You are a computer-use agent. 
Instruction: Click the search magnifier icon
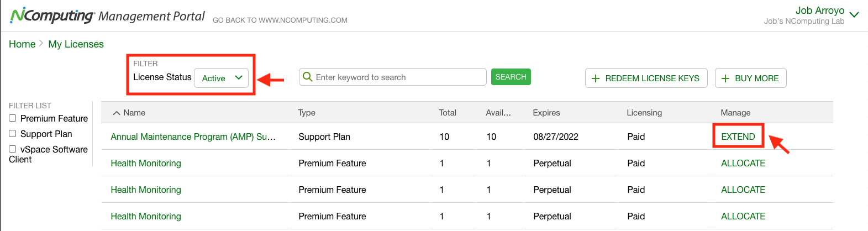pyautogui.click(x=308, y=77)
